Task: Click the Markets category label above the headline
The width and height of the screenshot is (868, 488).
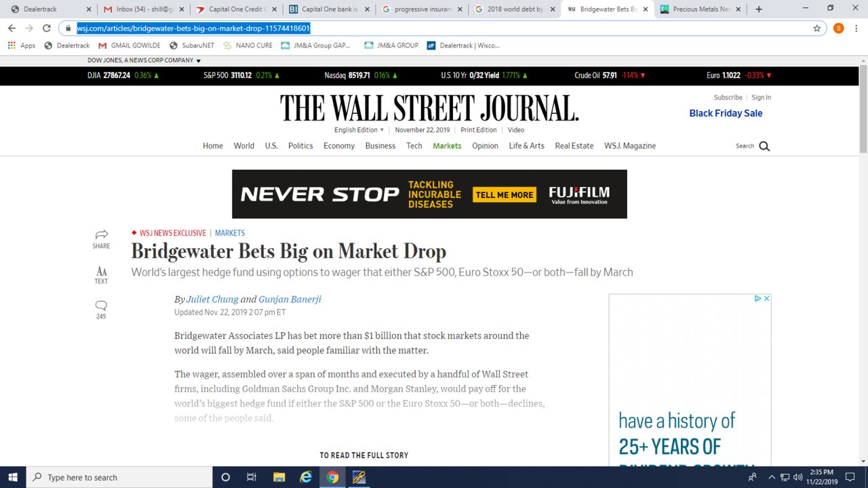Action: tap(230, 233)
